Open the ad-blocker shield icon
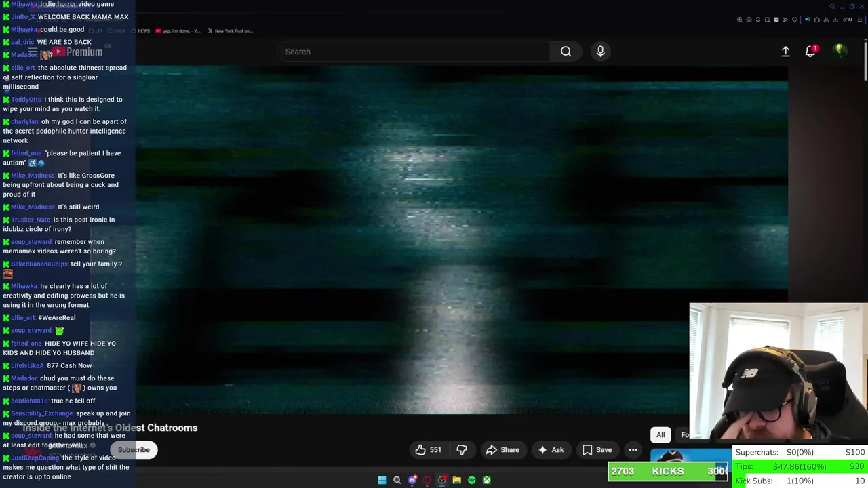This screenshot has width=868, height=488. pyautogui.click(x=776, y=20)
